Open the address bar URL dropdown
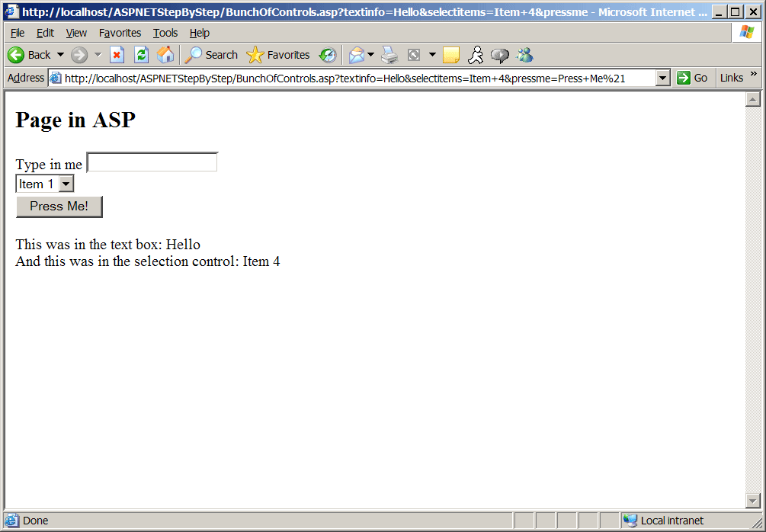The height and width of the screenshot is (532, 766). pyautogui.click(x=662, y=78)
